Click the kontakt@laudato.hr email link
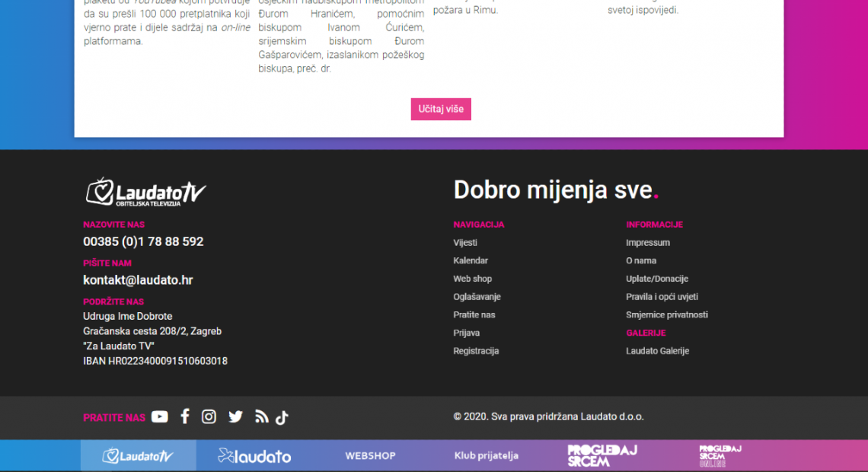Screen dimensions: 868x472 click(x=138, y=280)
